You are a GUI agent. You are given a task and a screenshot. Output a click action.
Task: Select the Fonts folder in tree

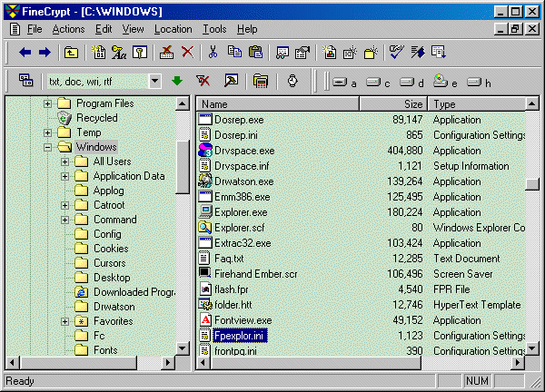(105, 350)
